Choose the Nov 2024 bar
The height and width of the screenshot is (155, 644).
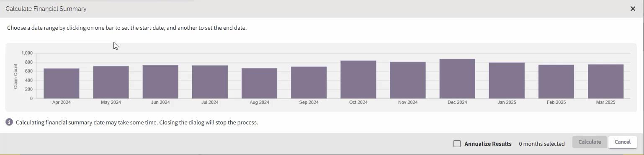pyautogui.click(x=408, y=80)
